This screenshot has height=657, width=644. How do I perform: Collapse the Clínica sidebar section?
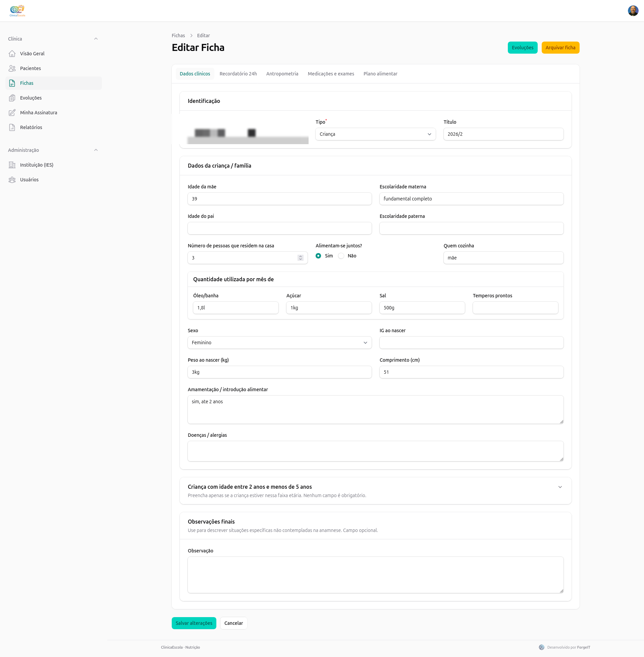[96, 39]
